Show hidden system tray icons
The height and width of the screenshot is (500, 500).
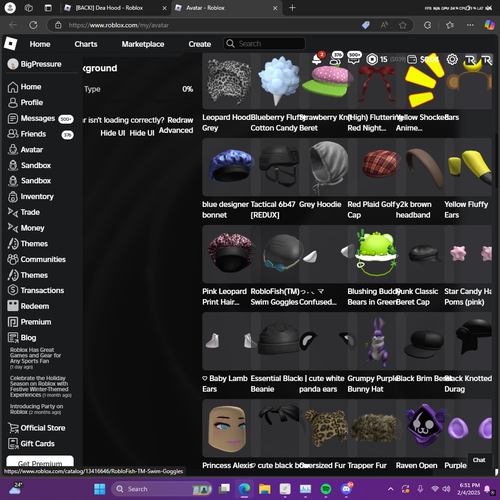(x=390, y=489)
